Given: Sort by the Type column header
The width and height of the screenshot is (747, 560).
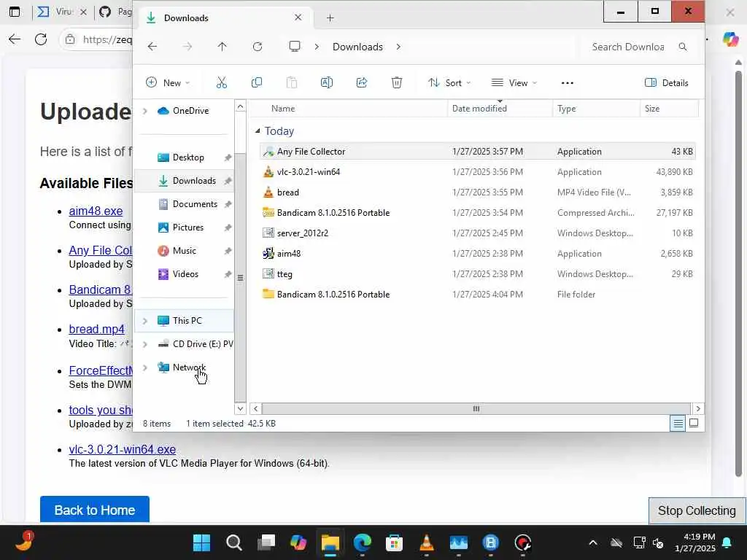Looking at the screenshot, I should (x=596, y=109).
